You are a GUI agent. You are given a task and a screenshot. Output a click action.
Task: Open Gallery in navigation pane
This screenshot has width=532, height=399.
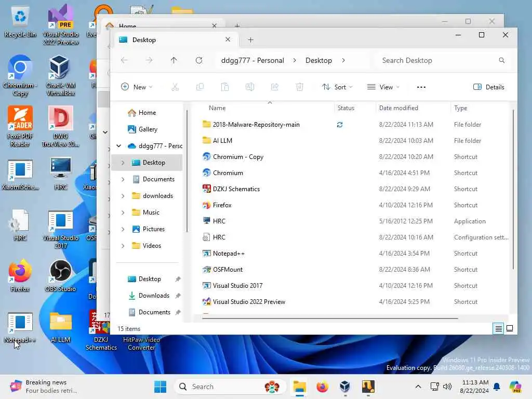click(x=148, y=129)
